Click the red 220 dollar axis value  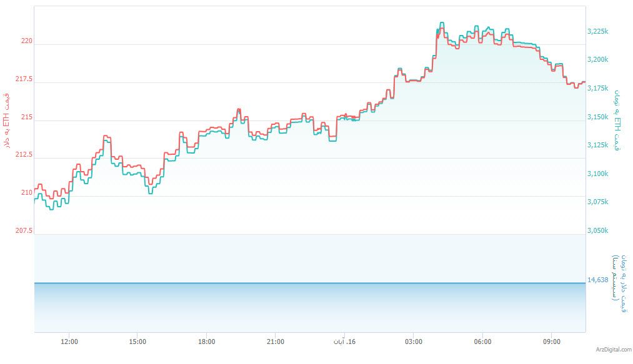point(26,41)
